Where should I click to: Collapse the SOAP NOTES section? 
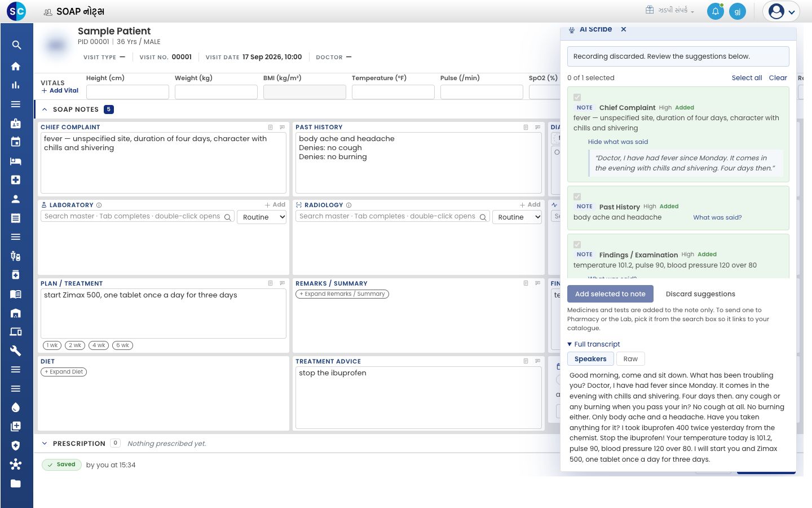point(45,110)
